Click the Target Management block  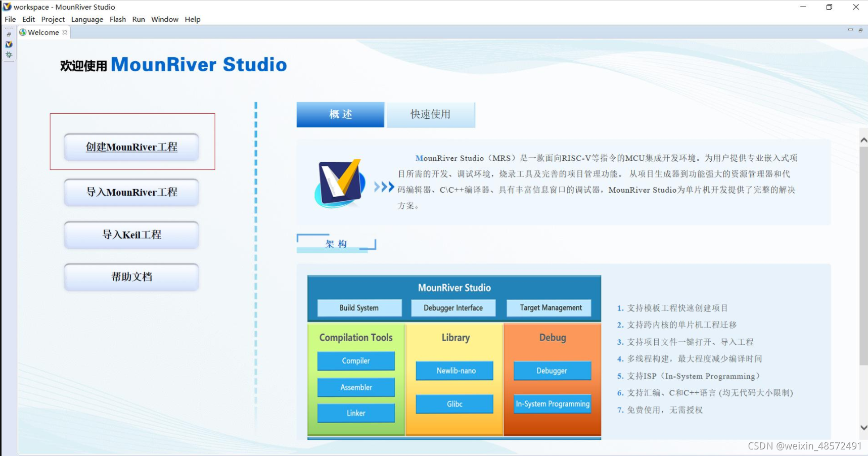(x=550, y=308)
